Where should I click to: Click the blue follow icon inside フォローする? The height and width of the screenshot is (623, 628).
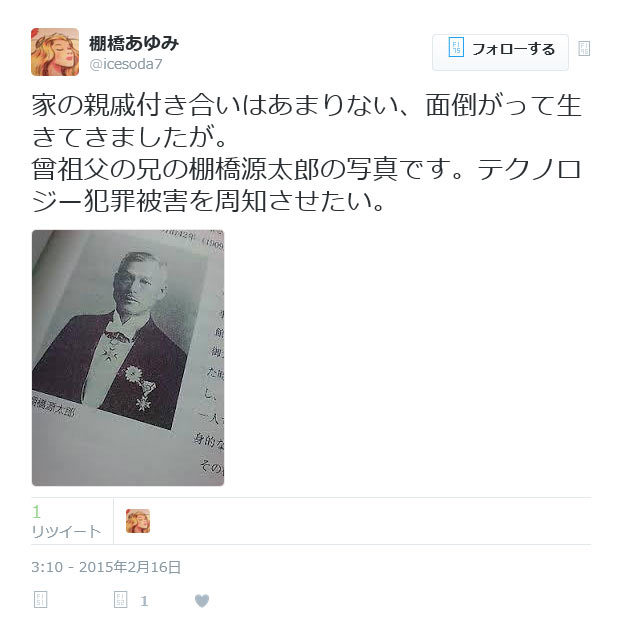pos(456,47)
